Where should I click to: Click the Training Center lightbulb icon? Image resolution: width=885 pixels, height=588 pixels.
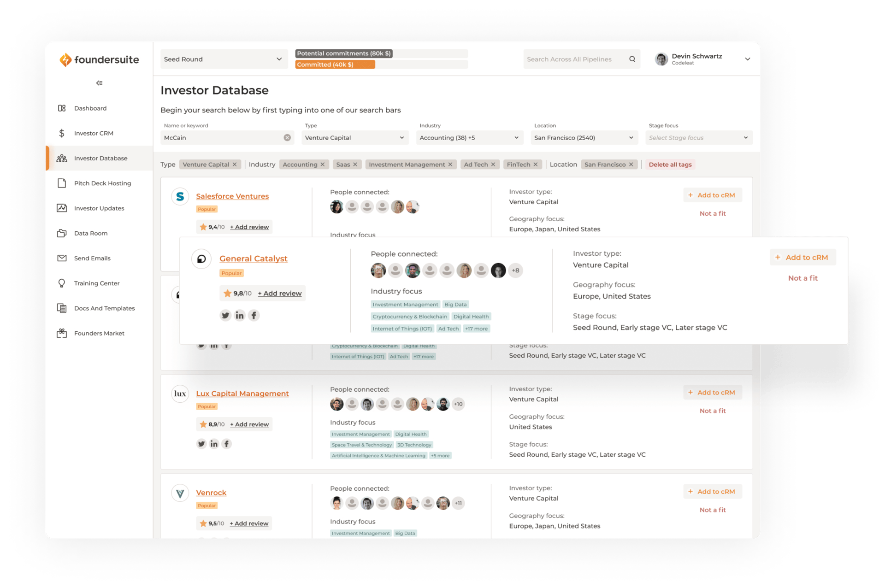[x=62, y=283]
